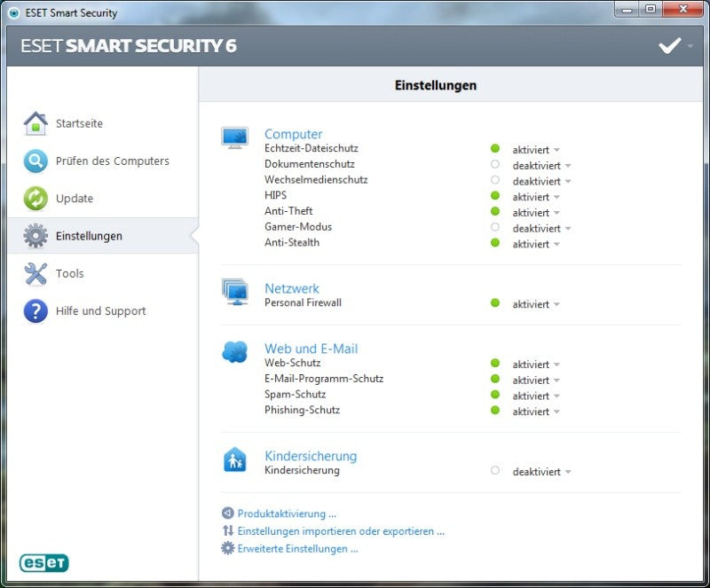
Task: Toggle the HIPS status indicator
Action: (x=495, y=195)
